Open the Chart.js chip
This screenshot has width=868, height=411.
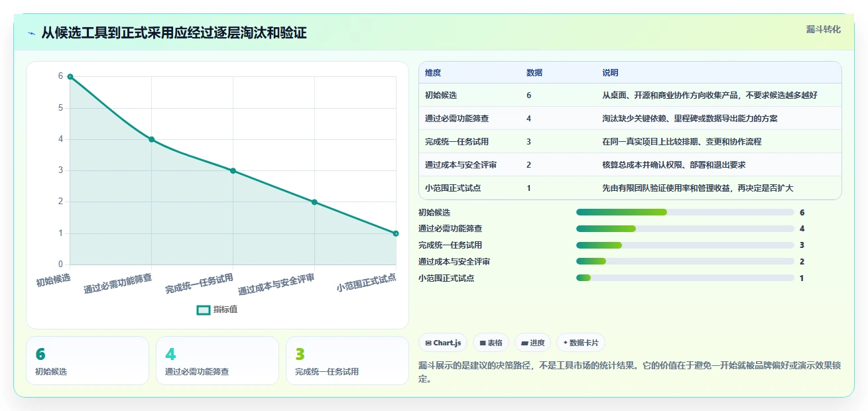tap(443, 343)
